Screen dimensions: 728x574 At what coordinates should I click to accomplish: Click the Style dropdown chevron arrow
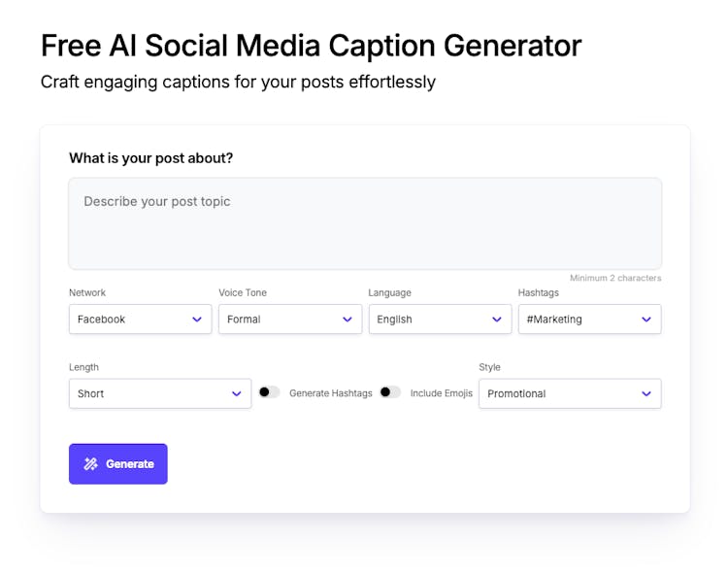(x=646, y=393)
